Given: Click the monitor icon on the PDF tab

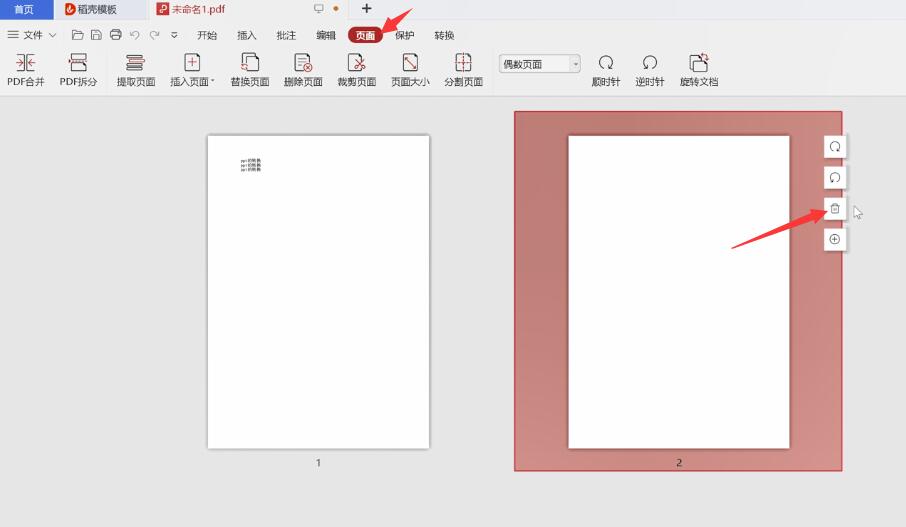Looking at the screenshot, I should click(318, 9).
